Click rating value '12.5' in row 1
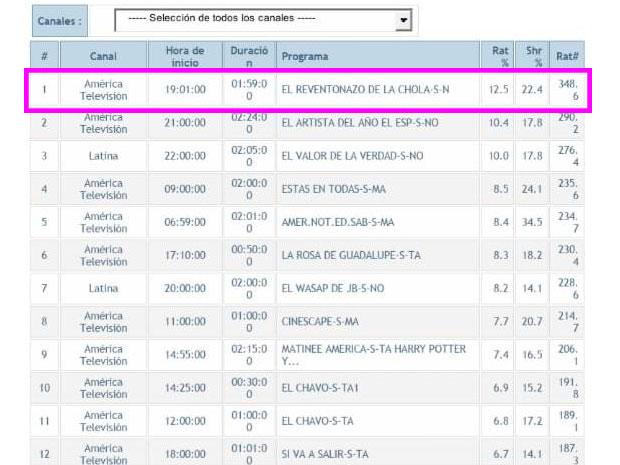 point(498,90)
